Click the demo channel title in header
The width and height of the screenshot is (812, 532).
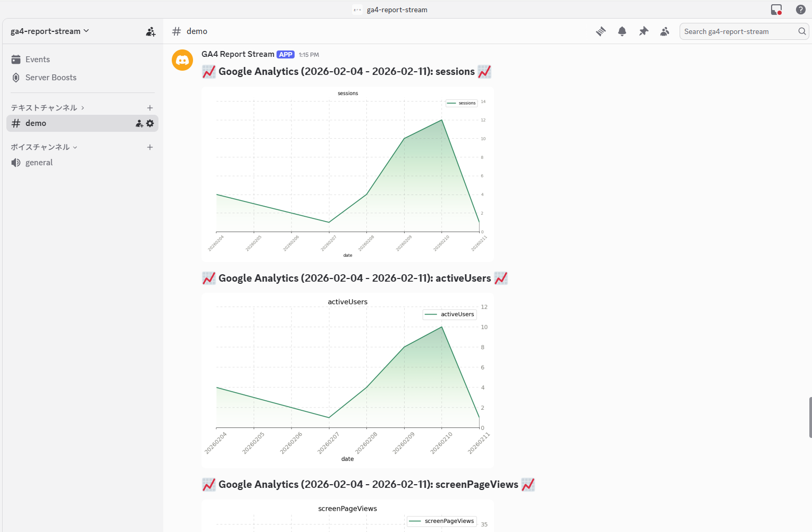tap(197, 31)
